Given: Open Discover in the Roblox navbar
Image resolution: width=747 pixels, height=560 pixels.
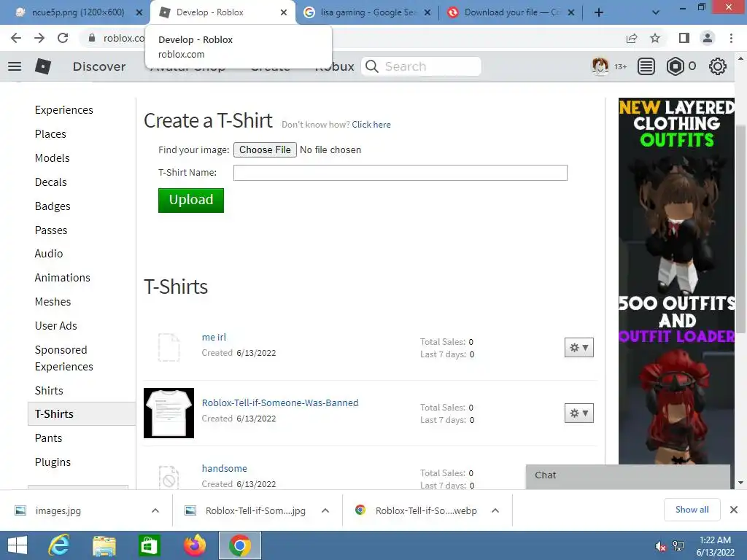Looking at the screenshot, I should tap(99, 66).
